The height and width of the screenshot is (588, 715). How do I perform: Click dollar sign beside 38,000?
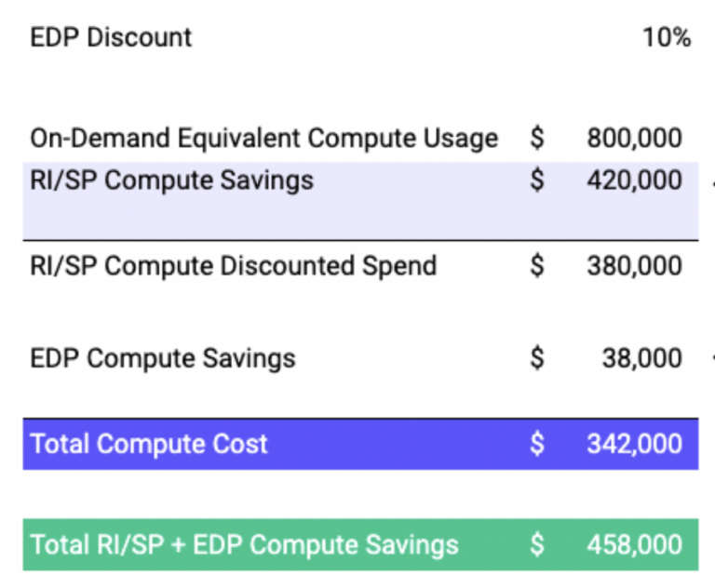coord(537,358)
